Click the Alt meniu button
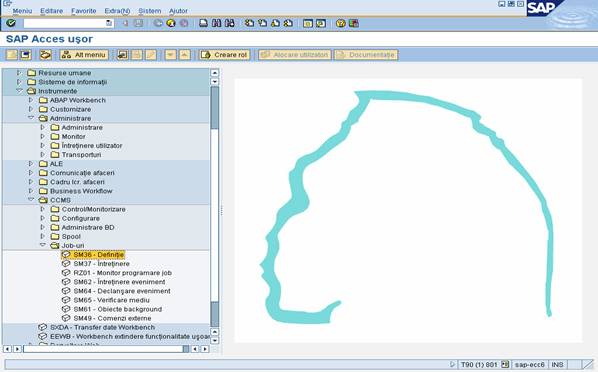 84,55
